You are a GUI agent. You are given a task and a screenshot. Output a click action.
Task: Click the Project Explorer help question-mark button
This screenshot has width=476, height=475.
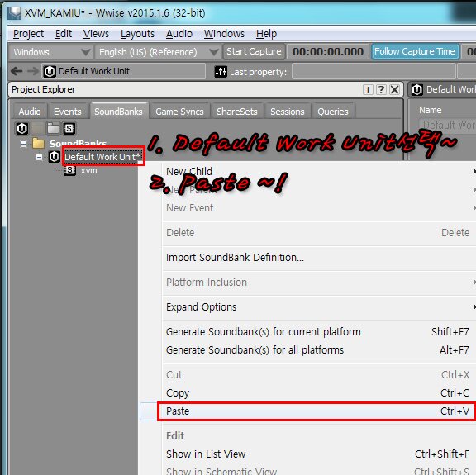tap(381, 89)
